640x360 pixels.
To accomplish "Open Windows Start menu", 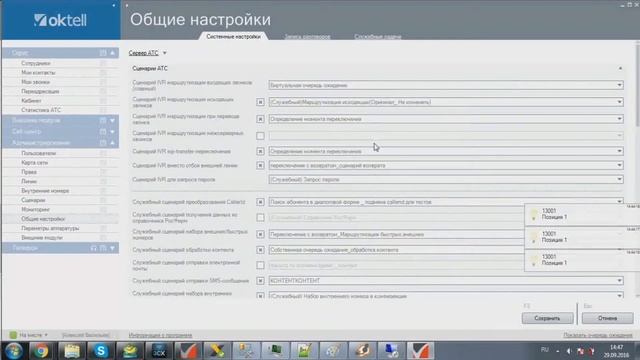I will click(x=13, y=351).
